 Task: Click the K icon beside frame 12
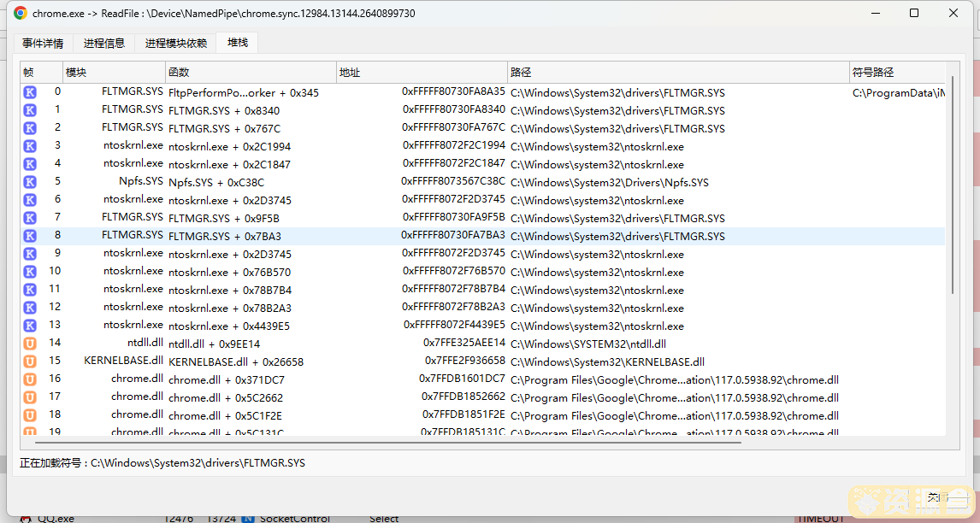(x=30, y=308)
